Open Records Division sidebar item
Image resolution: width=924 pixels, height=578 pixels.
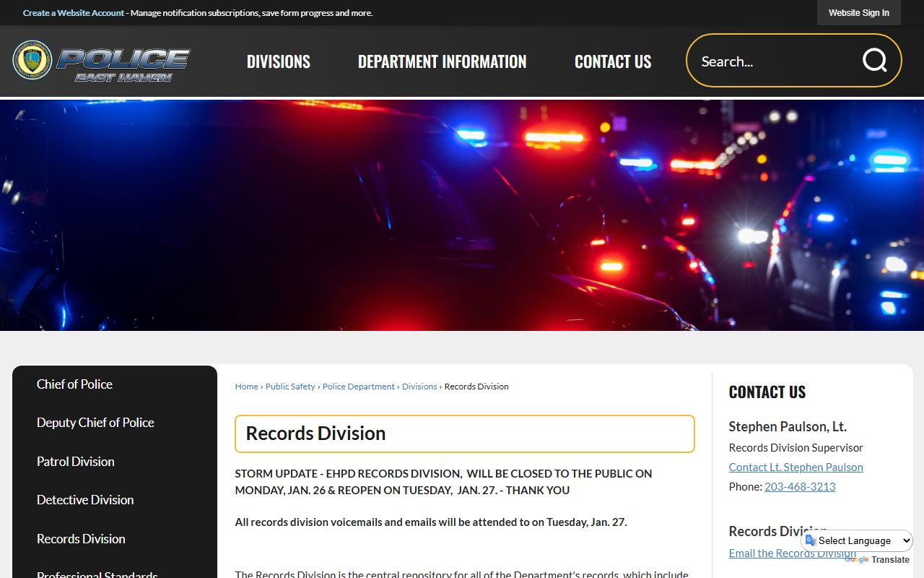[81, 539]
